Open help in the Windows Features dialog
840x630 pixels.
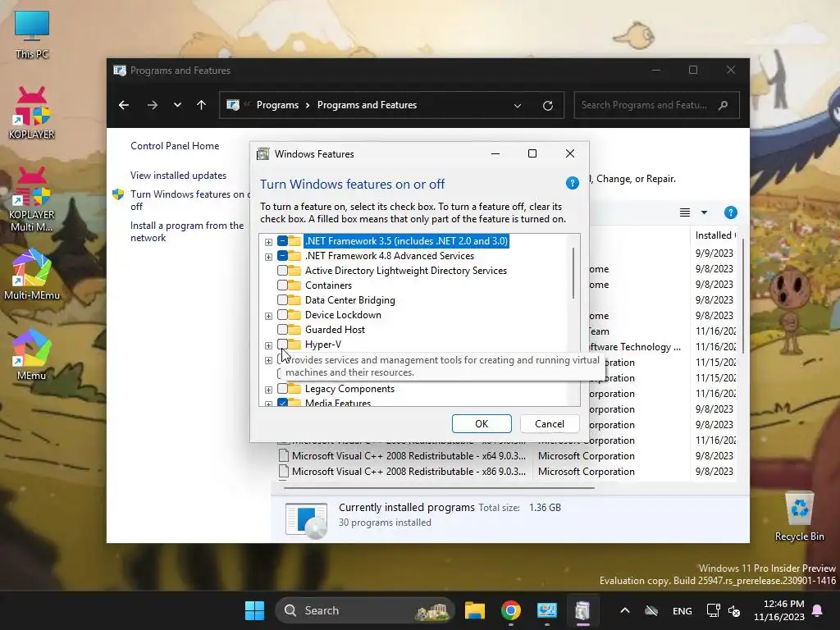(x=572, y=183)
